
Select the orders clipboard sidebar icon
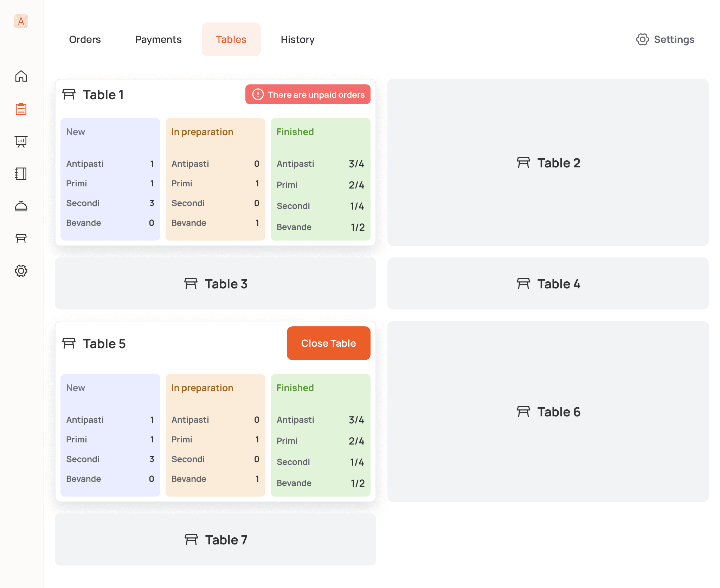21,109
